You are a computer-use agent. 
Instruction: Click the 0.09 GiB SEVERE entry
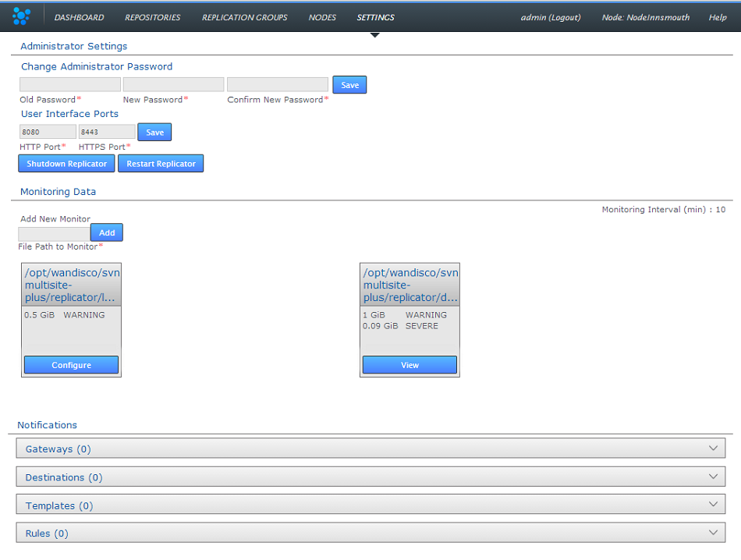(x=400, y=326)
